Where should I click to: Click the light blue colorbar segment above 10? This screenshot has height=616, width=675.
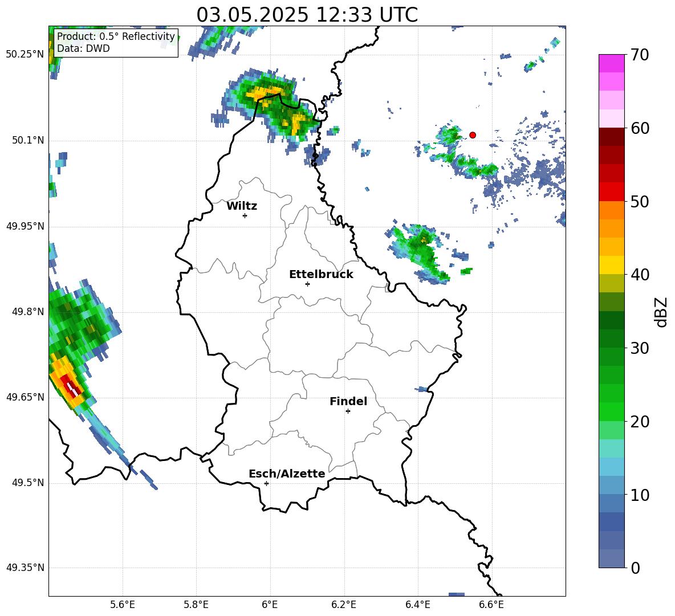[612, 485]
